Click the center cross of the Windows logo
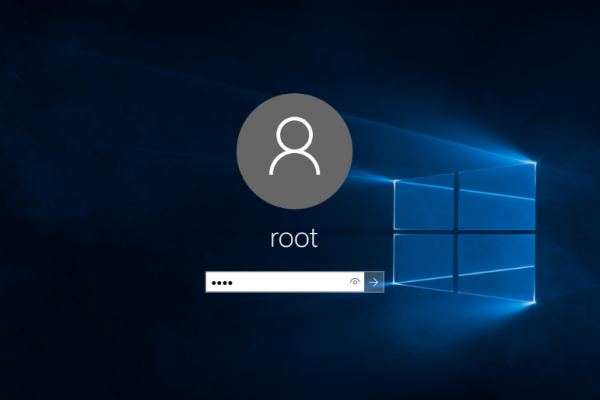The width and height of the screenshot is (600, 400). pyautogui.click(x=456, y=232)
